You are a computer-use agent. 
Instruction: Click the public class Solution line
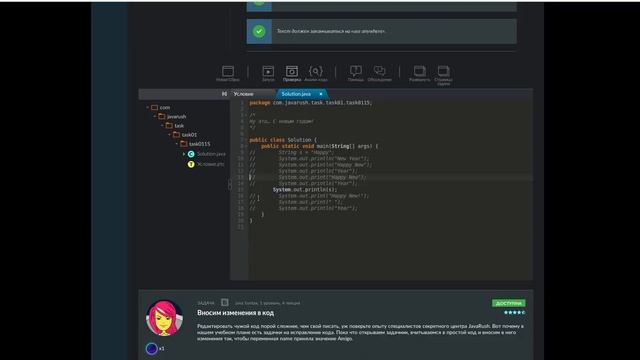(283, 140)
